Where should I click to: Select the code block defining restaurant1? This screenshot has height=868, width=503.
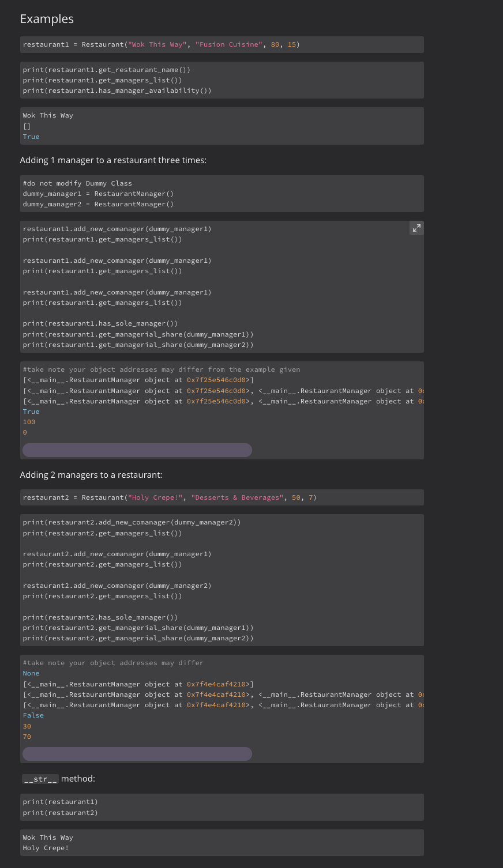[x=162, y=44]
